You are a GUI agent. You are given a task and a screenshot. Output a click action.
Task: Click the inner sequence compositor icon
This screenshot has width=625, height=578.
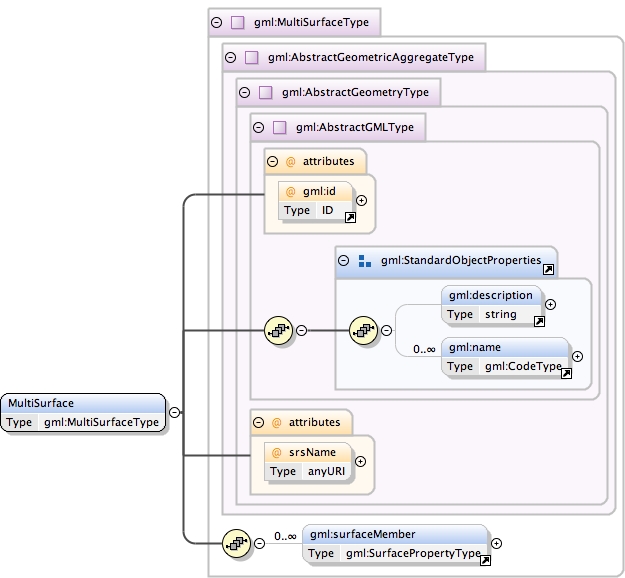tap(364, 330)
